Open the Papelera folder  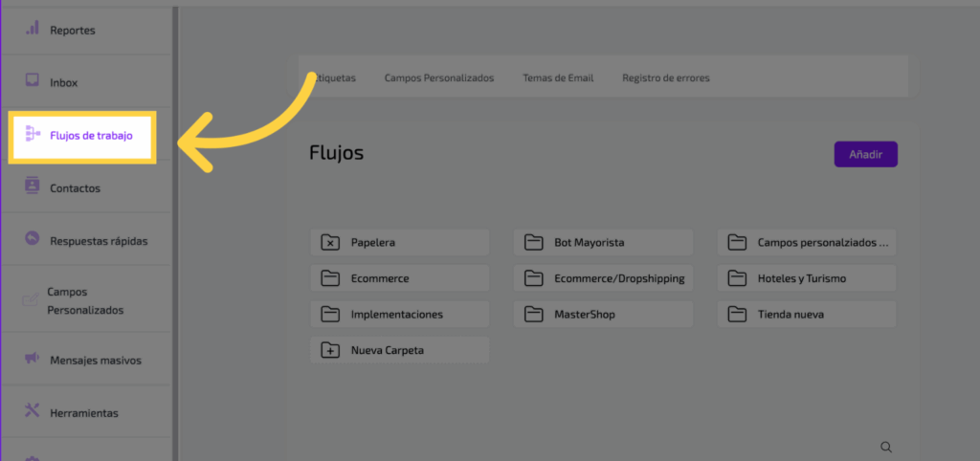[x=399, y=243]
